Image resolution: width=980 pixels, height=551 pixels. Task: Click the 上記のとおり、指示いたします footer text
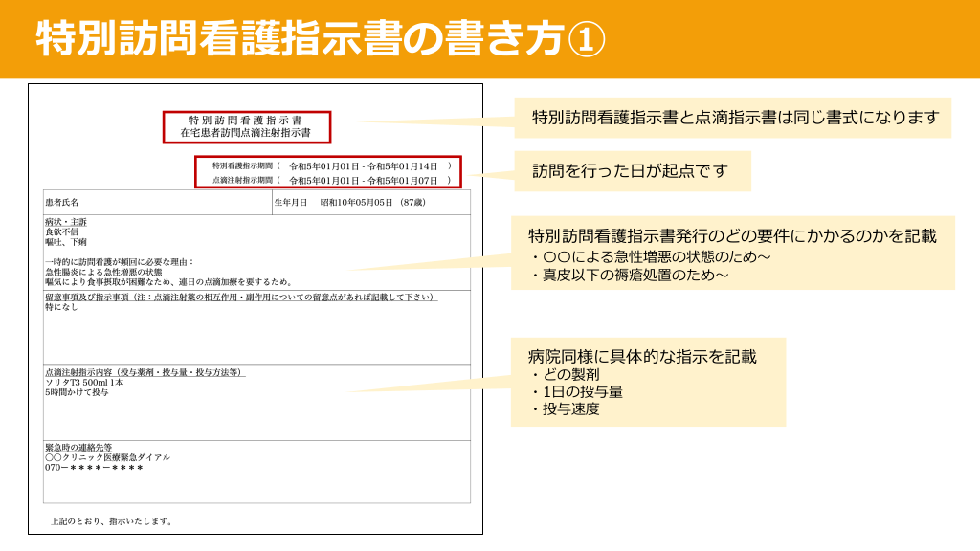113,521
